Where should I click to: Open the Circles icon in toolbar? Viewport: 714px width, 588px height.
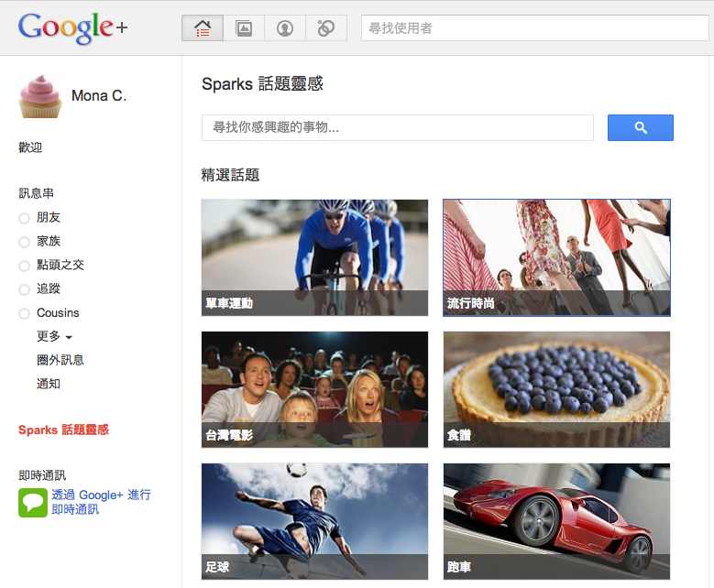326,28
